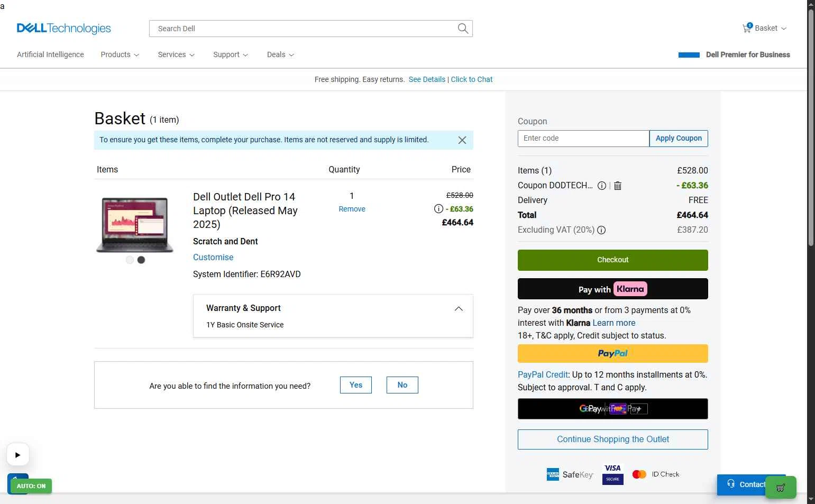The image size is (815, 504).
Task: Expand the Services menu
Action: pos(176,54)
